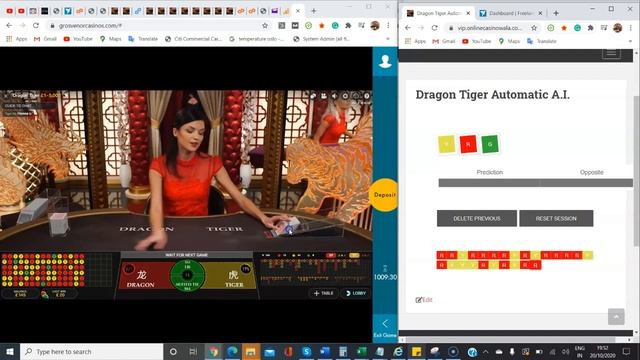Reload the onlinecasinowala page

coord(434,28)
